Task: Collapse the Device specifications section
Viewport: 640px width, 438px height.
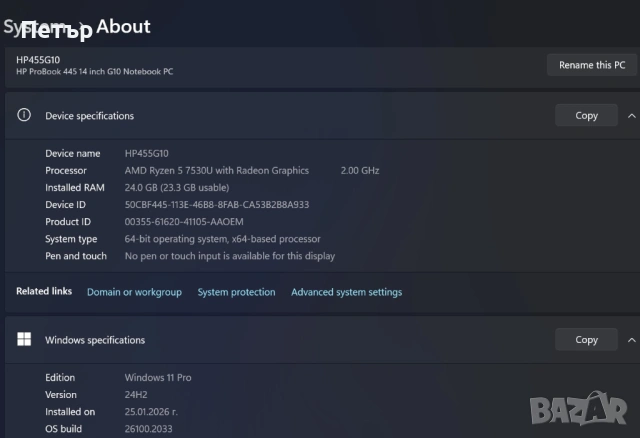Action: (631, 116)
